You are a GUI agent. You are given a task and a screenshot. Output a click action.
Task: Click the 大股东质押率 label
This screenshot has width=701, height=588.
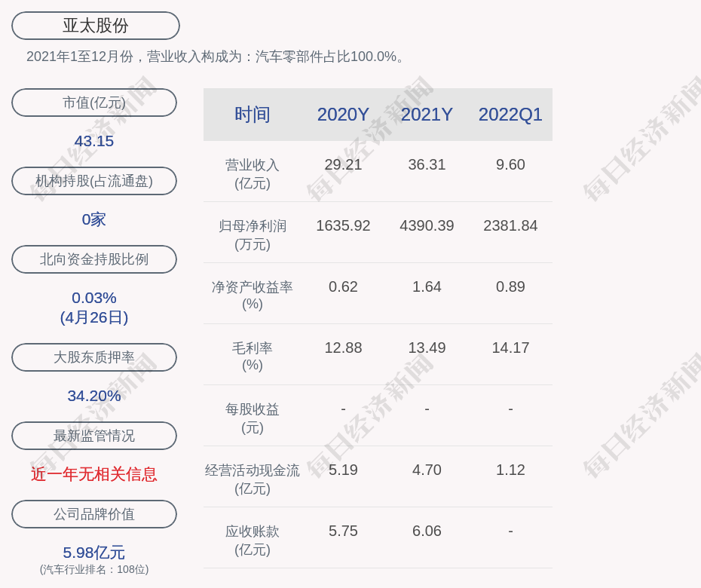point(94,357)
